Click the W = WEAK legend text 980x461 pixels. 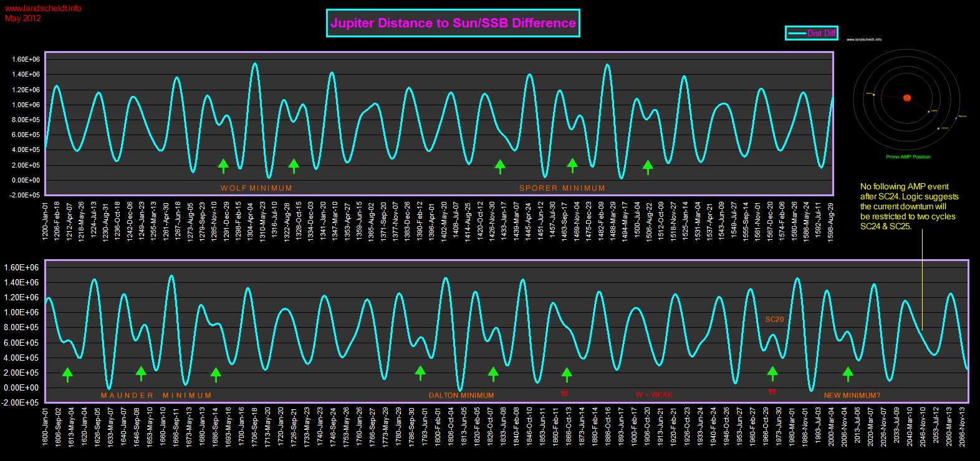tap(654, 395)
